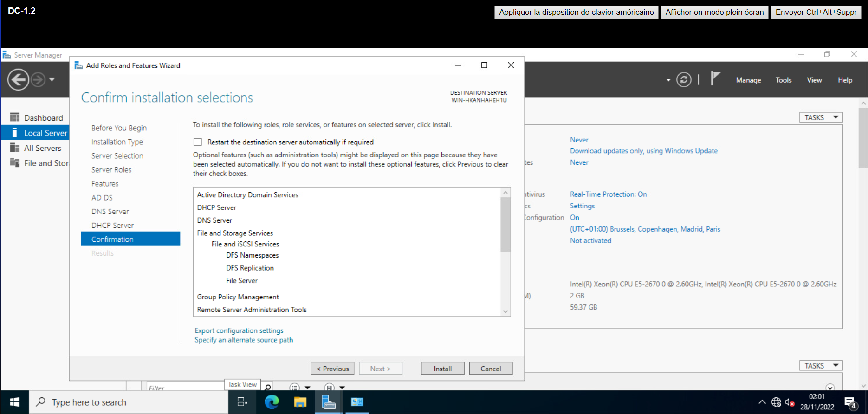Image resolution: width=868 pixels, height=414 pixels.
Task: Click Download updates only link
Action: tap(644, 151)
